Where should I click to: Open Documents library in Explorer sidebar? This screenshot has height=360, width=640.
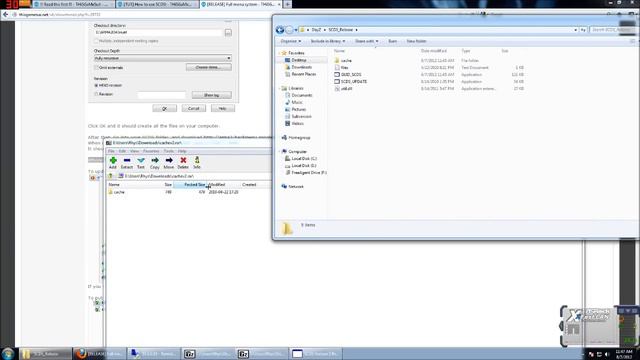tap(299, 95)
